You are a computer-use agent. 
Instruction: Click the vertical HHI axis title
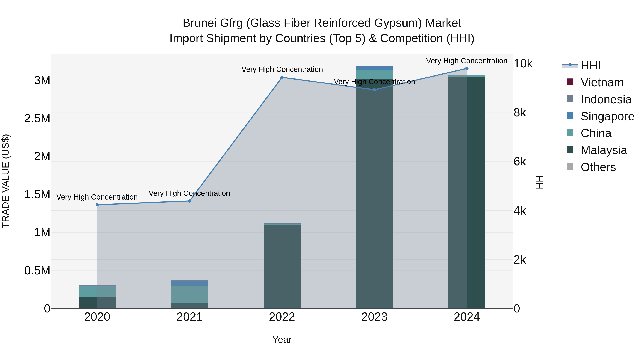pos(539,181)
